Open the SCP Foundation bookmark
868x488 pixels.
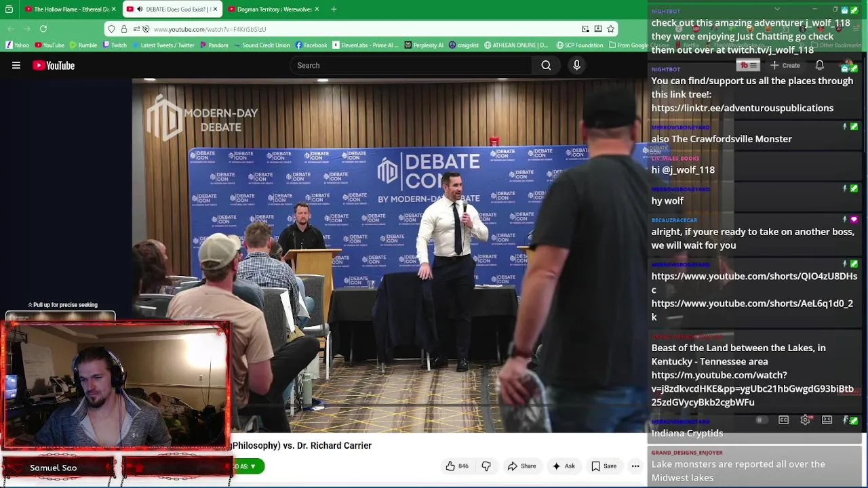click(x=579, y=45)
